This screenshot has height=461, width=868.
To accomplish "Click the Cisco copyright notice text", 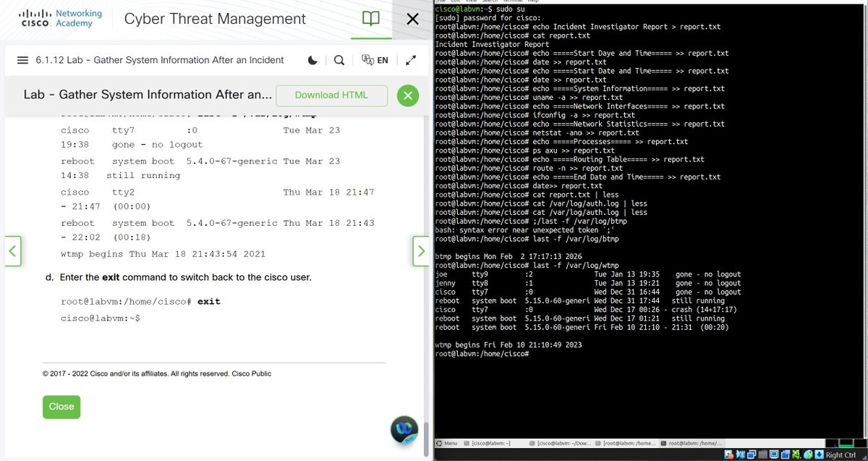I will [x=157, y=373].
